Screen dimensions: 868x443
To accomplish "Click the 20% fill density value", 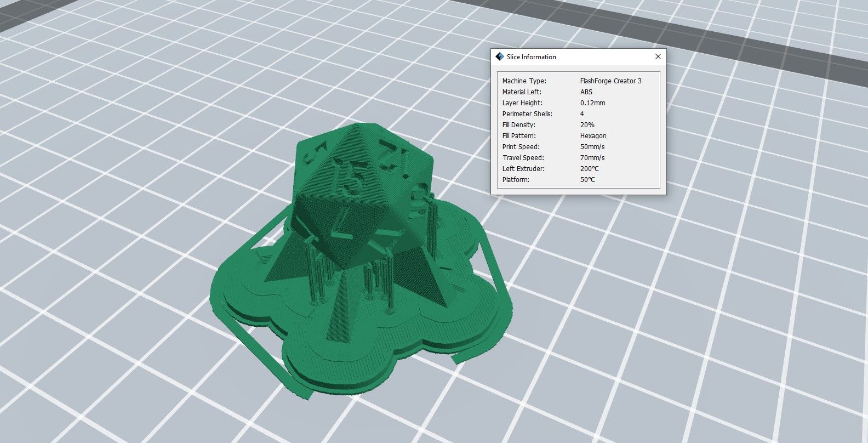I will coord(587,125).
